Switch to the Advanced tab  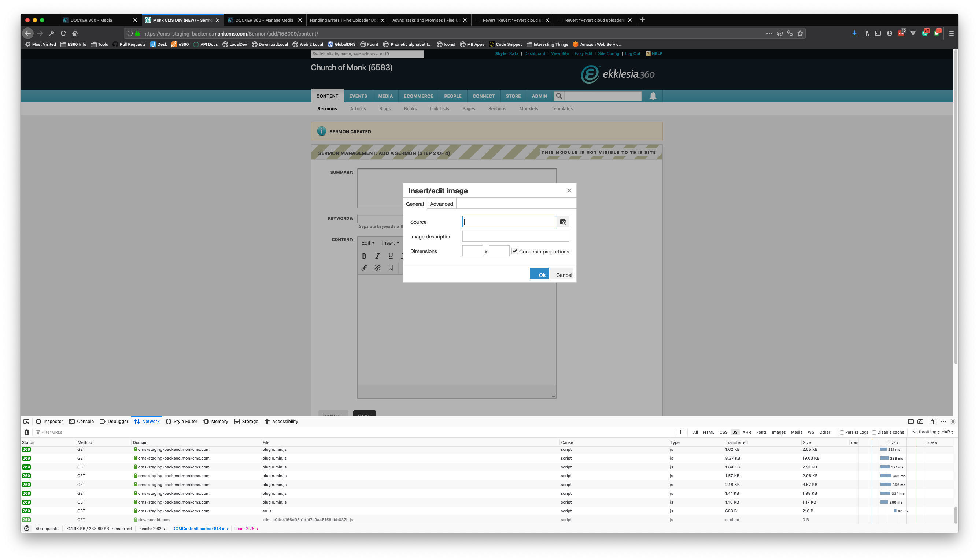click(x=441, y=204)
